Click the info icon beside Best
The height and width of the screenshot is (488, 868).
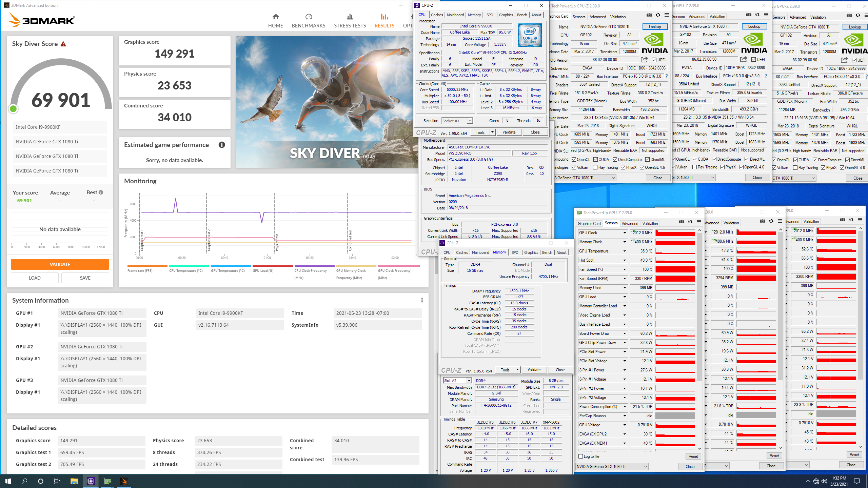point(101,192)
